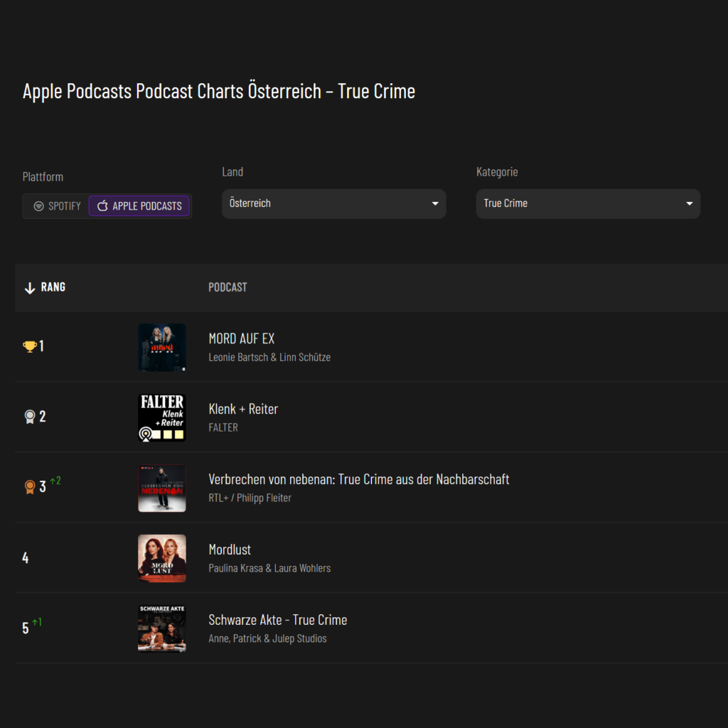Click the rank number 1
This screenshot has width=728, height=728.
(41, 346)
